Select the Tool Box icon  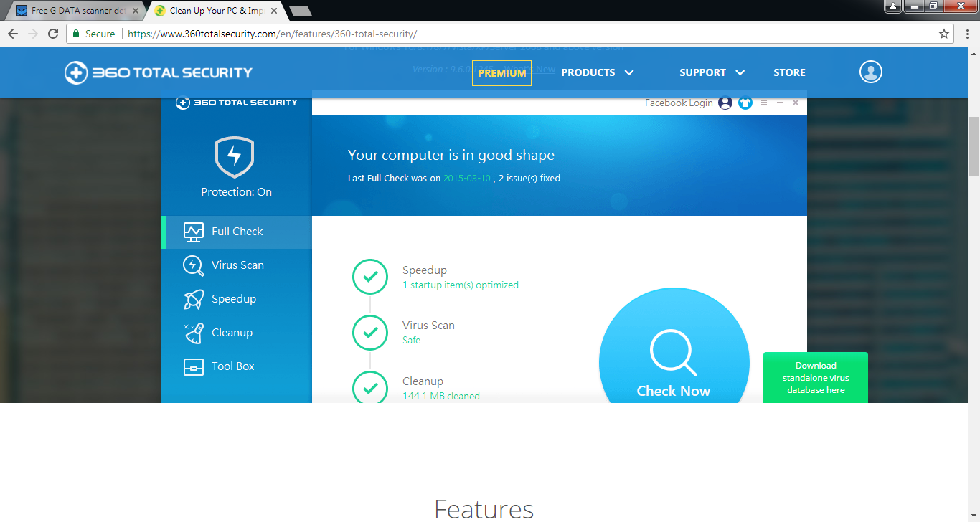point(194,366)
